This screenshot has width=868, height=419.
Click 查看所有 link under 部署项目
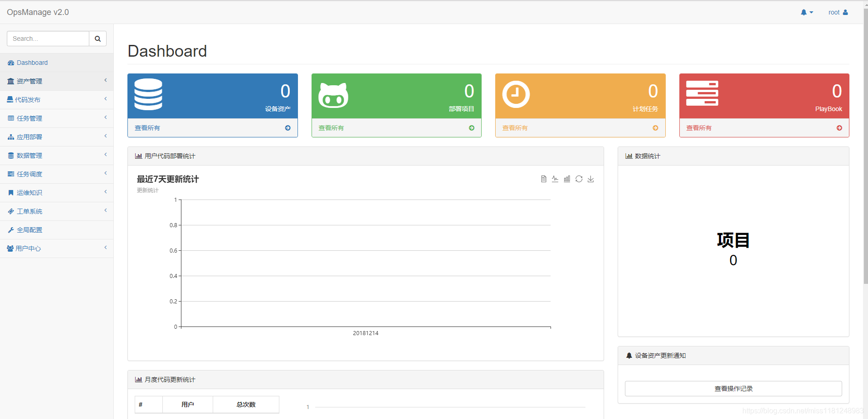331,128
